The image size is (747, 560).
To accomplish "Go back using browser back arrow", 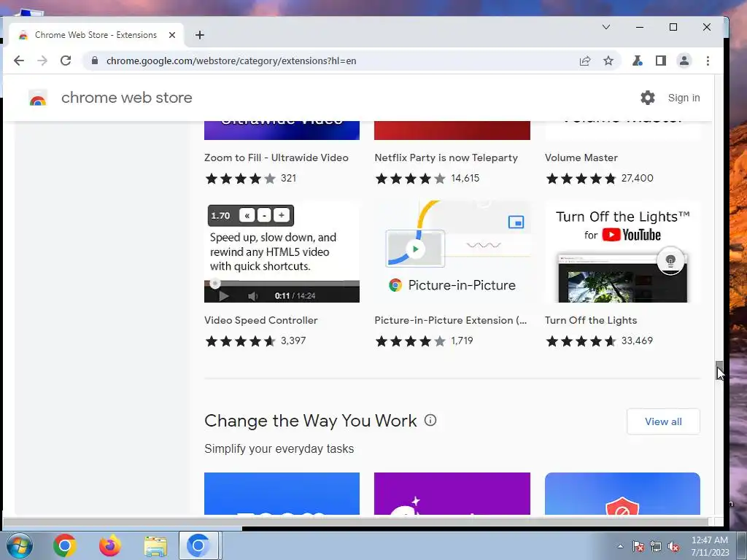I will click(x=19, y=61).
